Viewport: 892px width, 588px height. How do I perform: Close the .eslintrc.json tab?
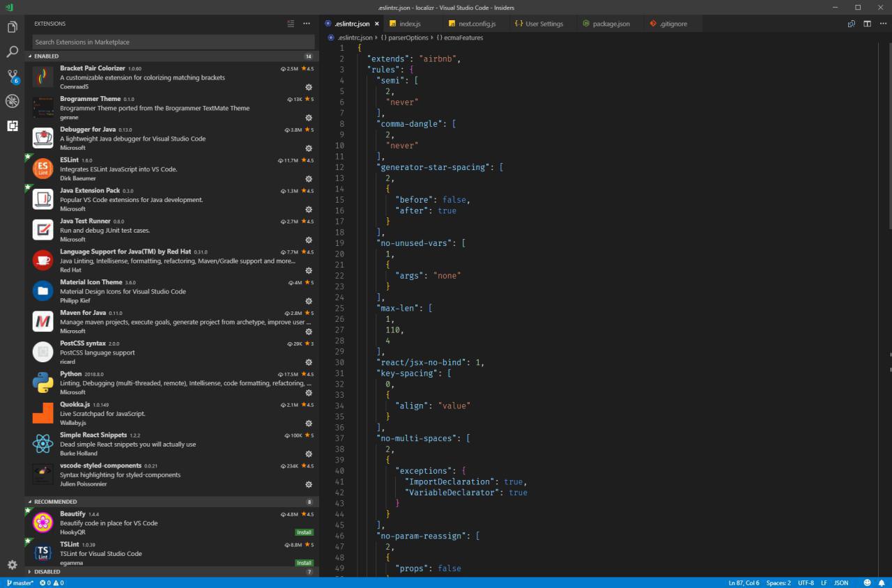(377, 24)
